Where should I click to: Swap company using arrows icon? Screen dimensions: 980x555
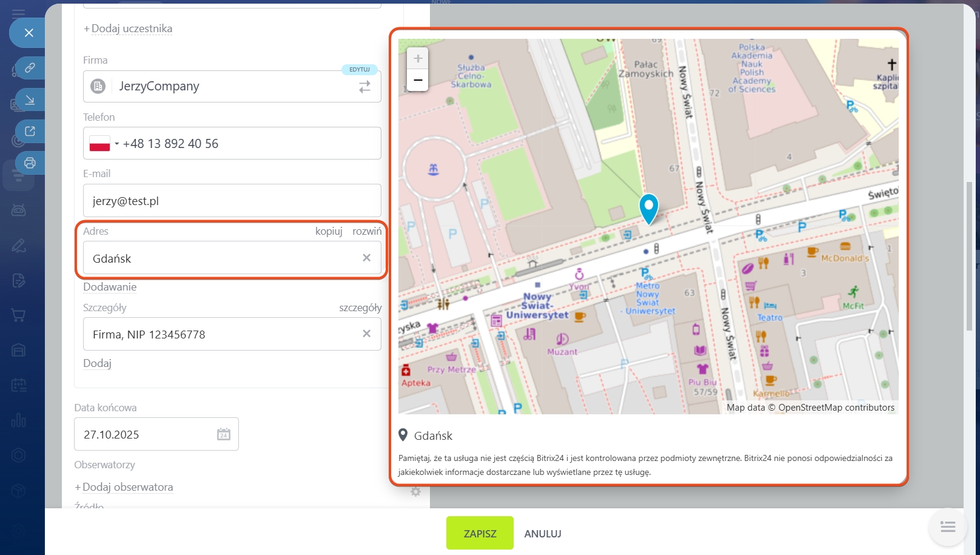[x=364, y=87]
